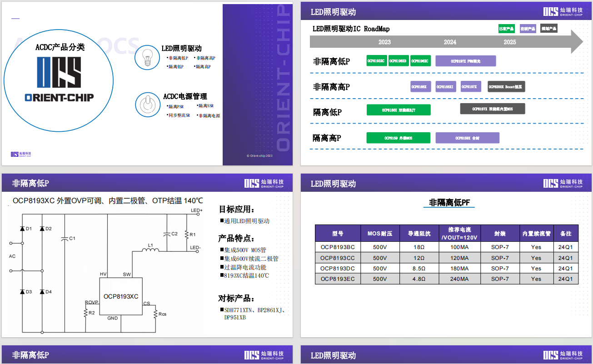The height and width of the screenshot is (364, 593).
Task: Click capacitor C1 in the schematic
Action: click(65, 238)
